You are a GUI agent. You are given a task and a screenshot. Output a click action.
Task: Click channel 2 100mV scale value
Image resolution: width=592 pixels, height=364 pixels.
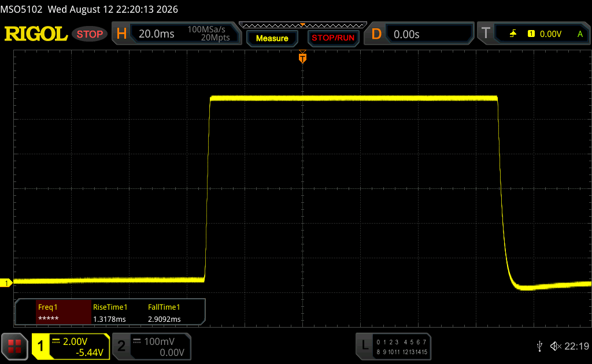[x=160, y=341]
